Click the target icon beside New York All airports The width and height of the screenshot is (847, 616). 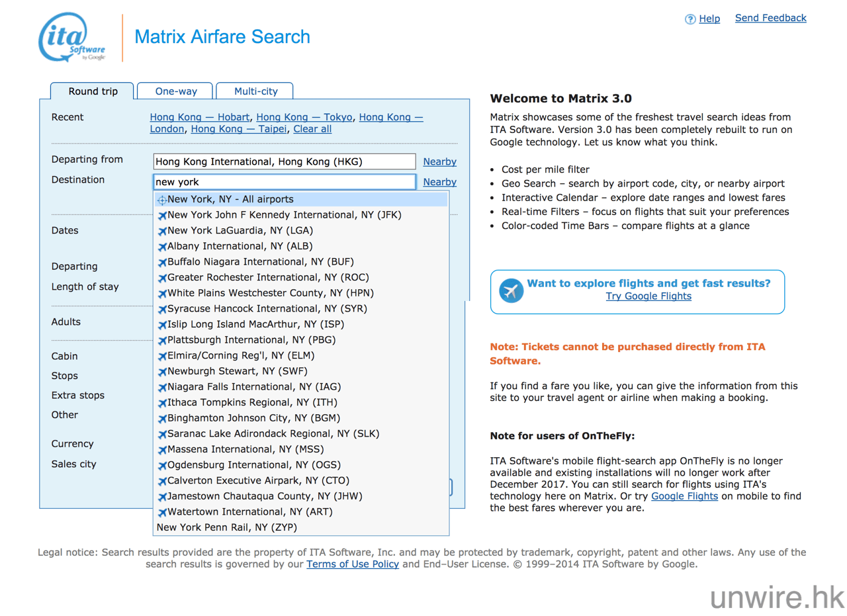coord(162,200)
